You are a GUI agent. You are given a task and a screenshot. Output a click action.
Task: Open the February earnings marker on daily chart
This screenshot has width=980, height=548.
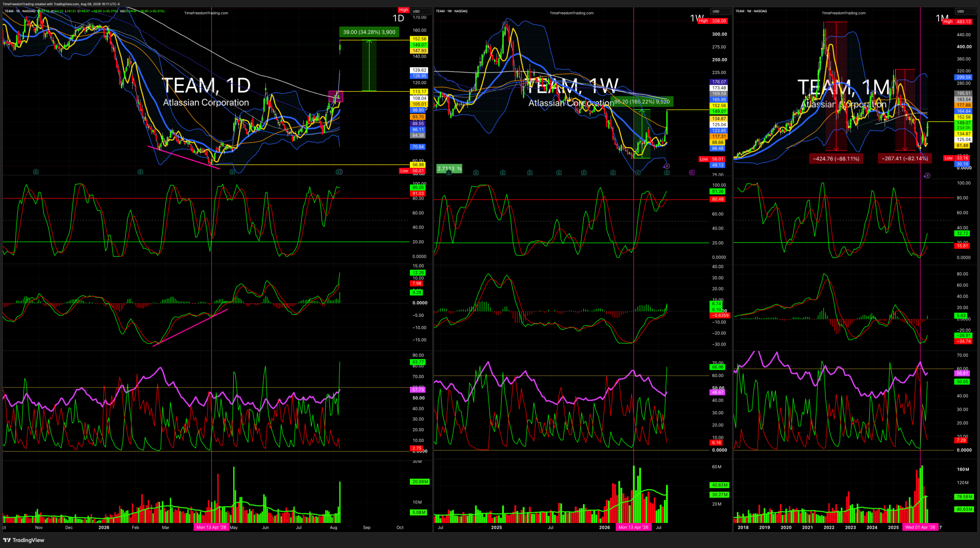tap(140, 172)
